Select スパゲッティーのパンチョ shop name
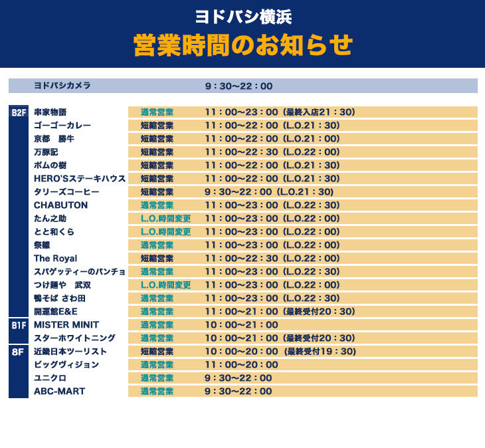Viewport: 485px width, 448px height. (80, 272)
